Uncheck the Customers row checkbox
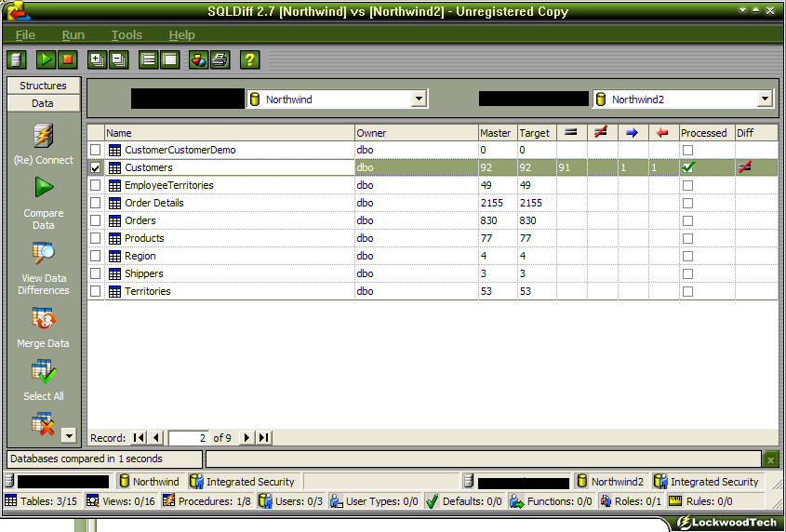 click(95, 167)
